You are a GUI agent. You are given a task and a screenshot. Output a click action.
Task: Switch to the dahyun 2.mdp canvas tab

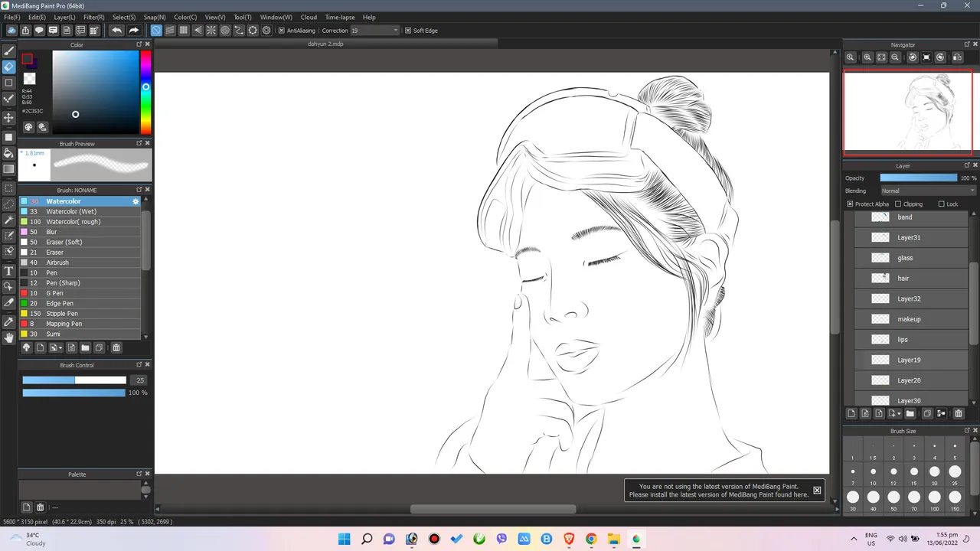325,44
